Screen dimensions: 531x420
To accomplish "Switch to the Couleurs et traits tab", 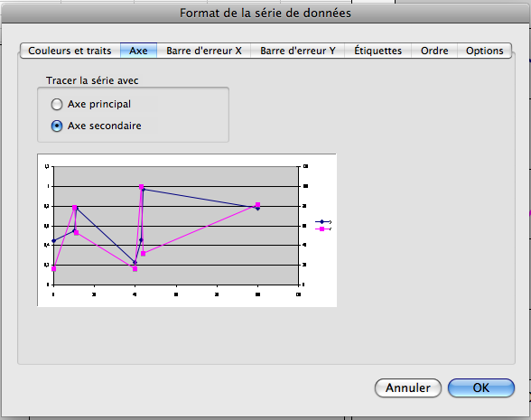I will point(70,51).
